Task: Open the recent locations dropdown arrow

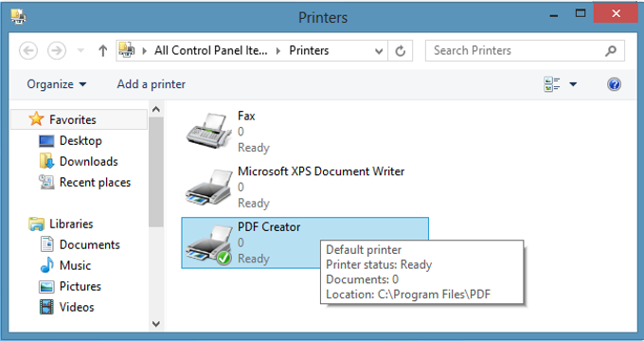Action: click(80, 51)
